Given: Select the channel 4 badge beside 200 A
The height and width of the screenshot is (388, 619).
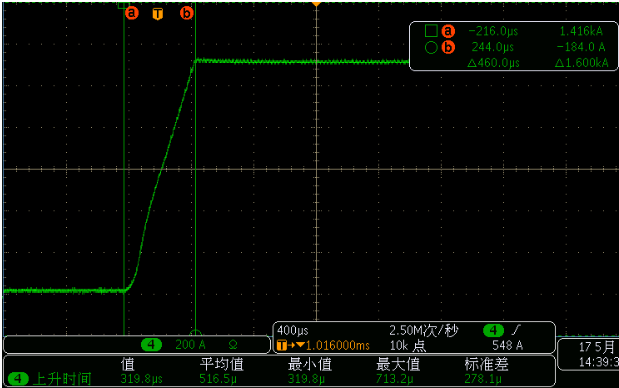Looking at the screenshot, I should point(151,345).
